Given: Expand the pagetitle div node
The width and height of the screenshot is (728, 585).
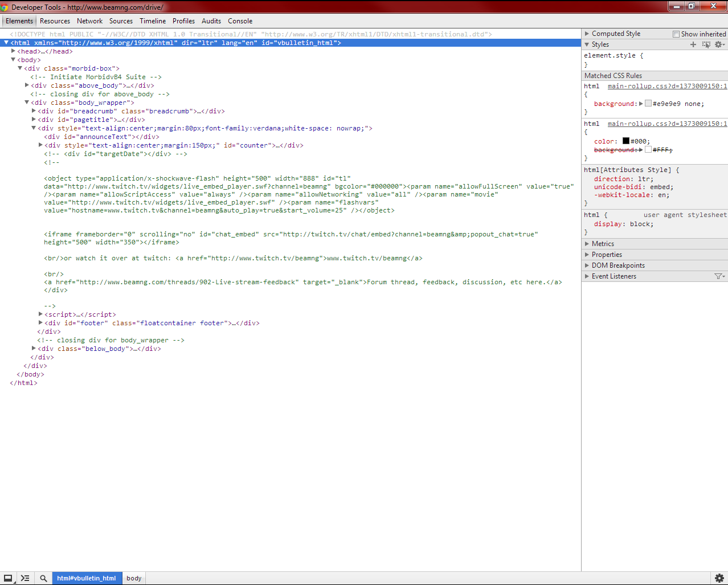Looking at the screenshot, I should click(x=34, y=120).
